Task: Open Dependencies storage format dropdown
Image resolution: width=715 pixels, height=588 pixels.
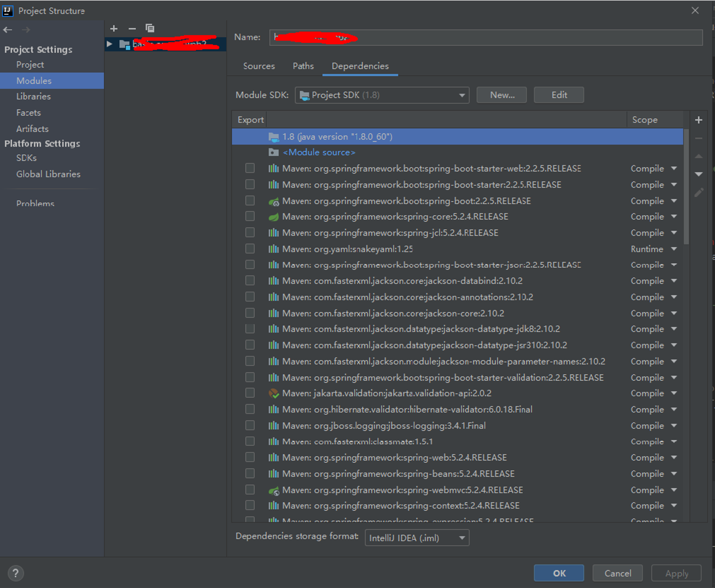Action: pos(417,538)
